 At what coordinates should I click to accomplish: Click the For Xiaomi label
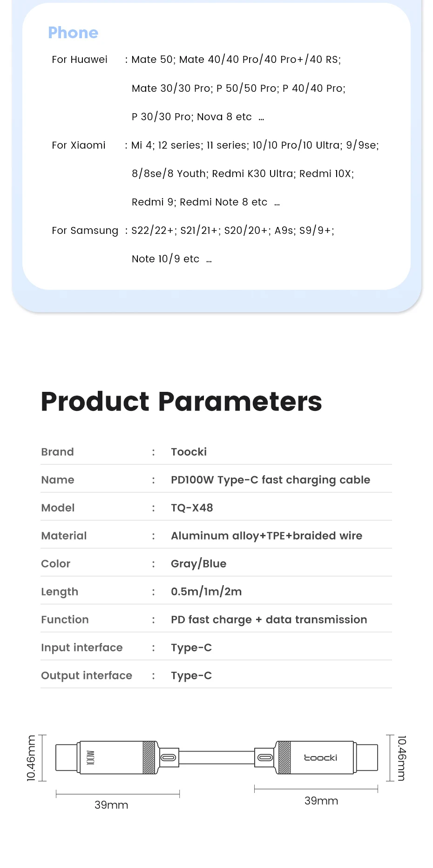pos(79,145)
